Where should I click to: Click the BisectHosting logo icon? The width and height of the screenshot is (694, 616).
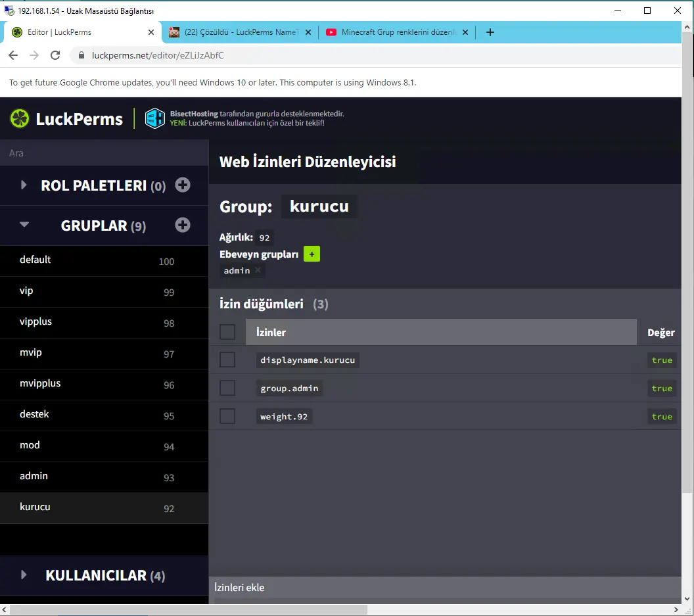pyautogui.click(x=155, y=119)
